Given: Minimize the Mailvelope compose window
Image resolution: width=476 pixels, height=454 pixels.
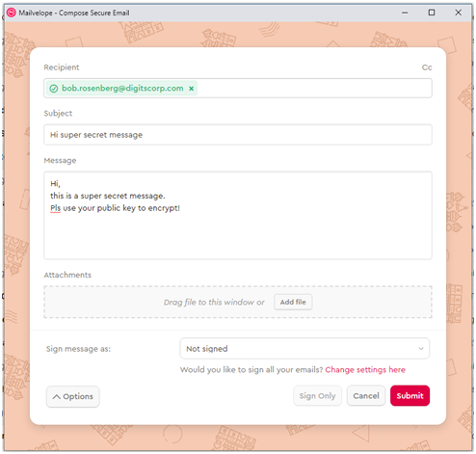Looking at the screenshot, I should point(405,13).
